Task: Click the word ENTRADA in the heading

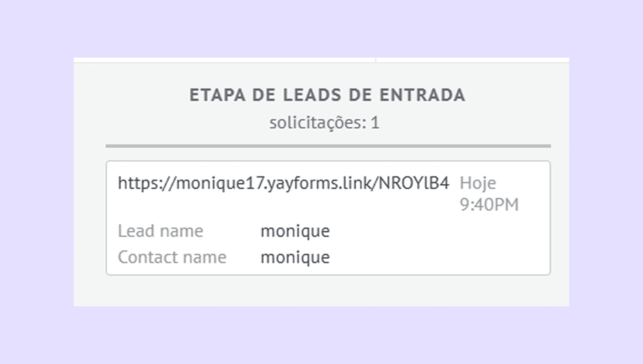Action: 422,95
